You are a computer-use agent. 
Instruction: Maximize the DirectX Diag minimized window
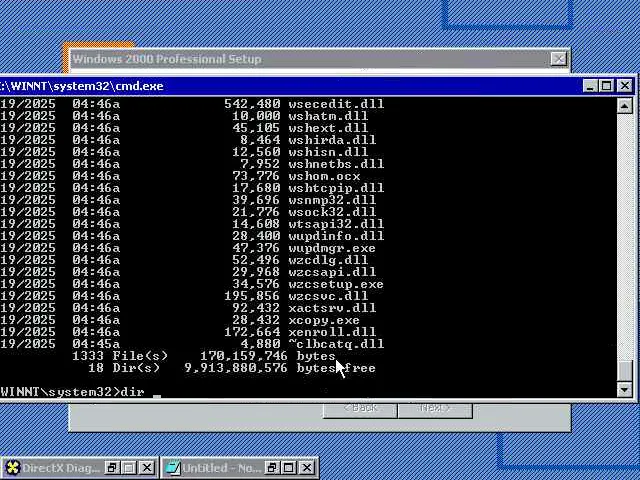129,468
